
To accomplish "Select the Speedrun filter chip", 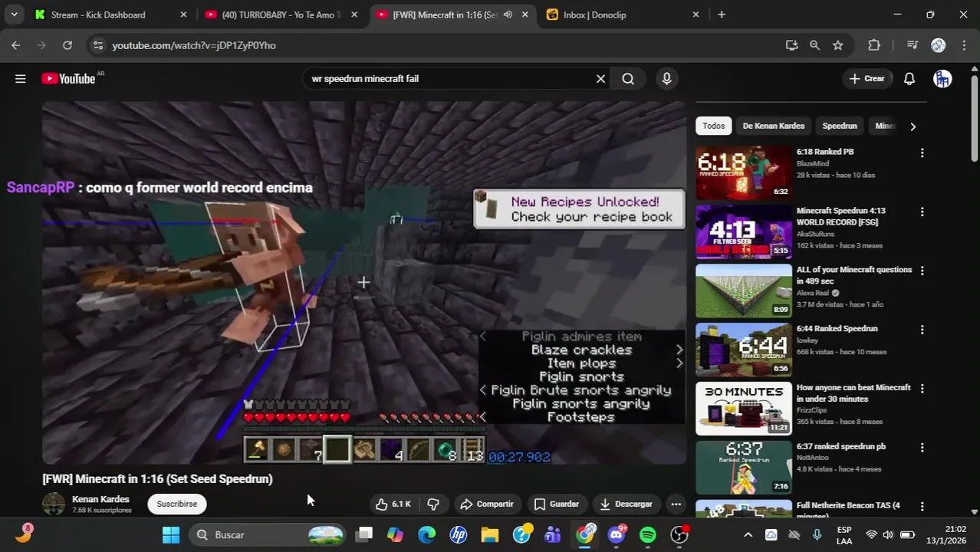I will (840, 126).
